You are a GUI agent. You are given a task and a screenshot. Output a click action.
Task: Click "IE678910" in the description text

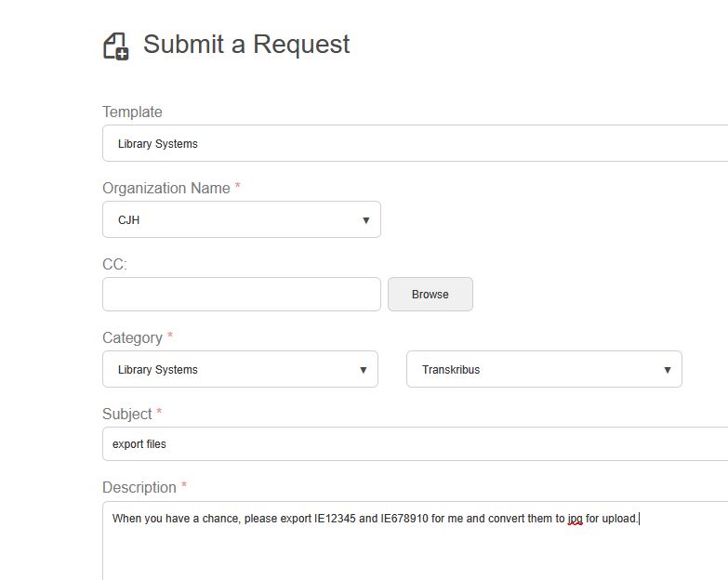(x=404, y=518)
